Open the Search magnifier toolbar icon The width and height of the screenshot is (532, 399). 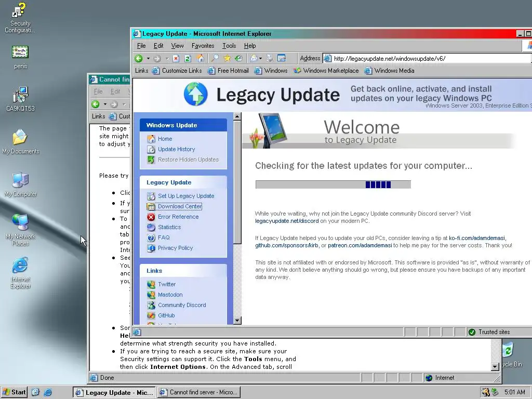pos(215,58)
